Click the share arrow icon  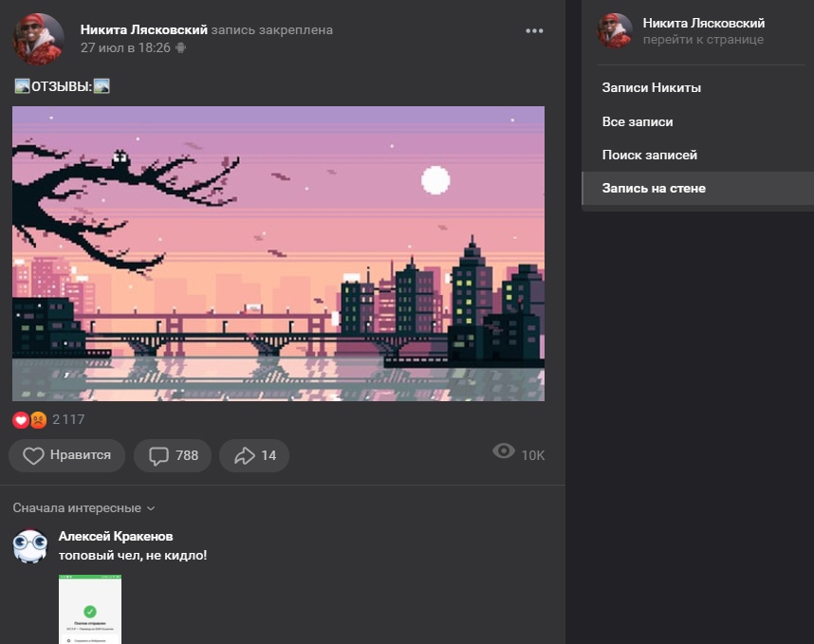244,456
